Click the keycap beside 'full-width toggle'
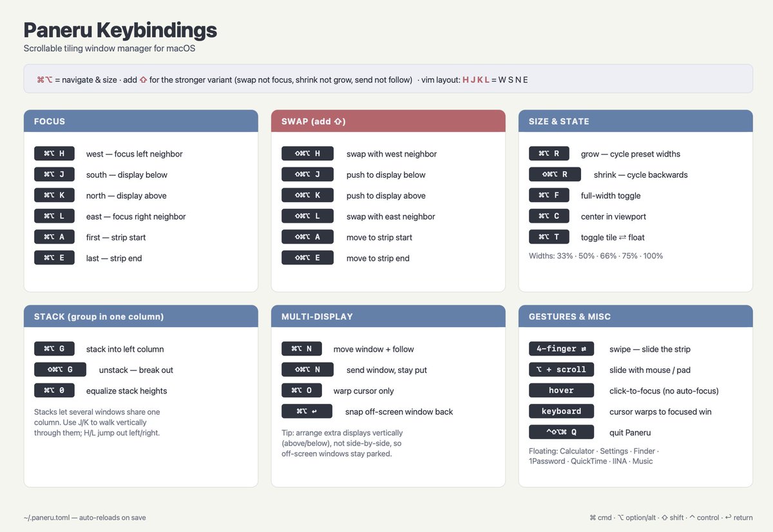 coord(549,195)
